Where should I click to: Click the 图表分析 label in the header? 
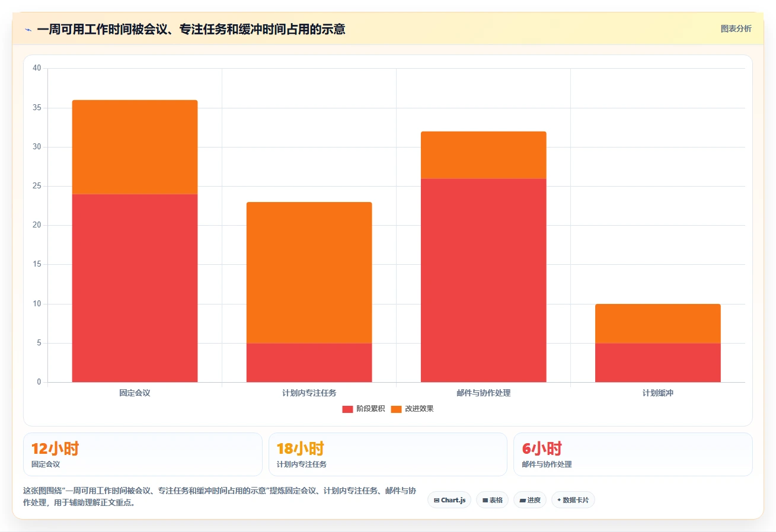736,29
